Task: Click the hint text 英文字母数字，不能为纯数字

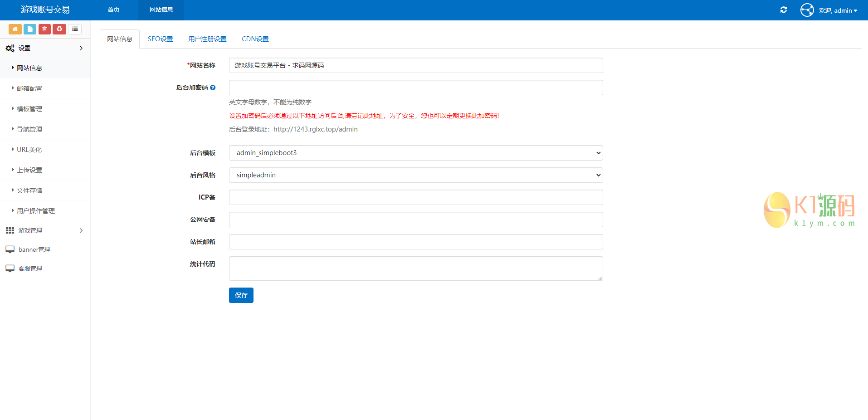Action: [270, 102]
